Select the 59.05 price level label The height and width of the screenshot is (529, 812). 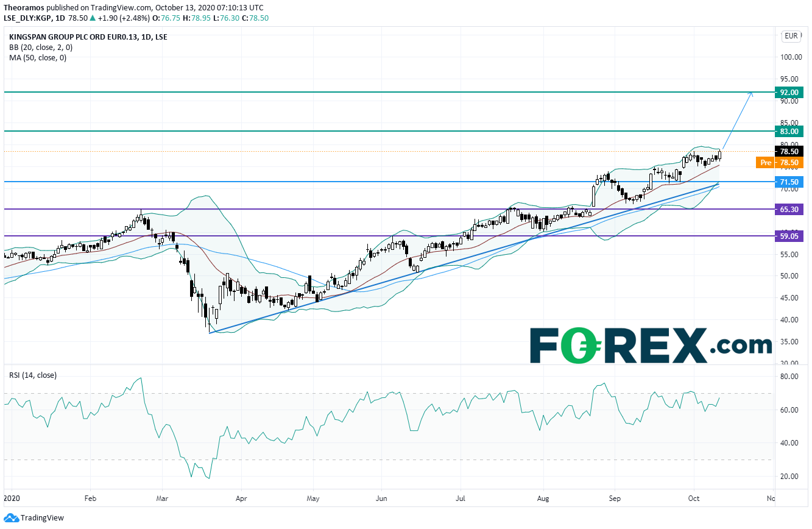coord(789,236)
